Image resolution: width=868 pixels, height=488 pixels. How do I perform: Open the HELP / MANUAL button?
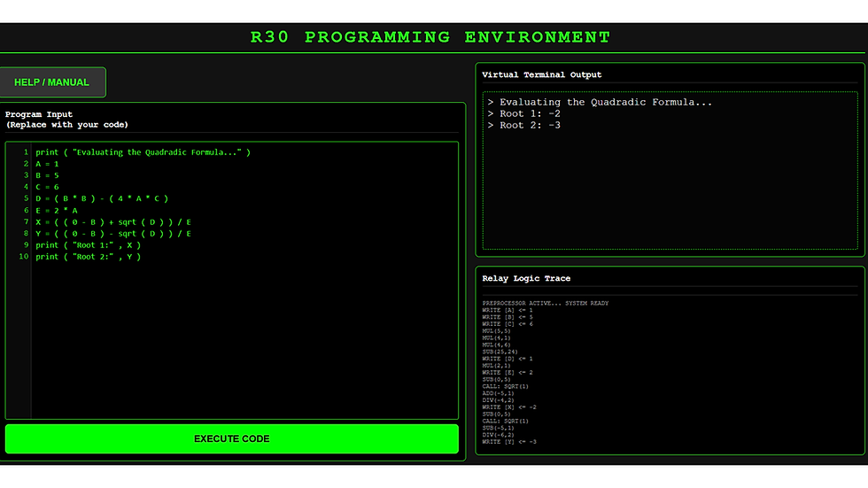(52, 82)
